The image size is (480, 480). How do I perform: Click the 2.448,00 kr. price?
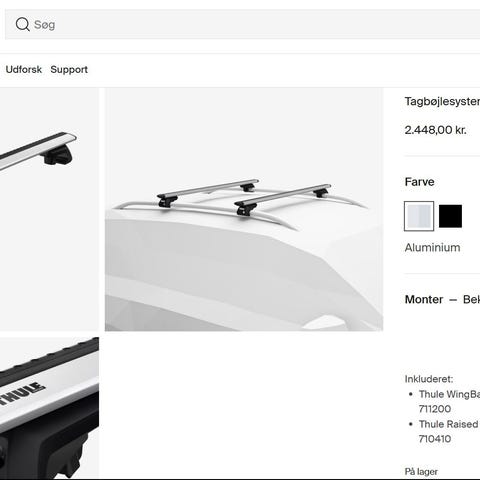[x=435, y=130]
